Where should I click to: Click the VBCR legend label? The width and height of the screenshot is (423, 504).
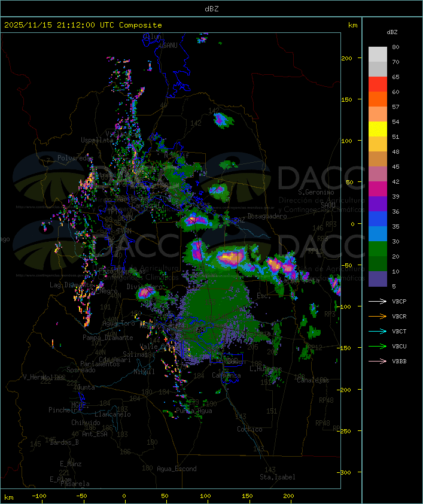pos(399,316)
